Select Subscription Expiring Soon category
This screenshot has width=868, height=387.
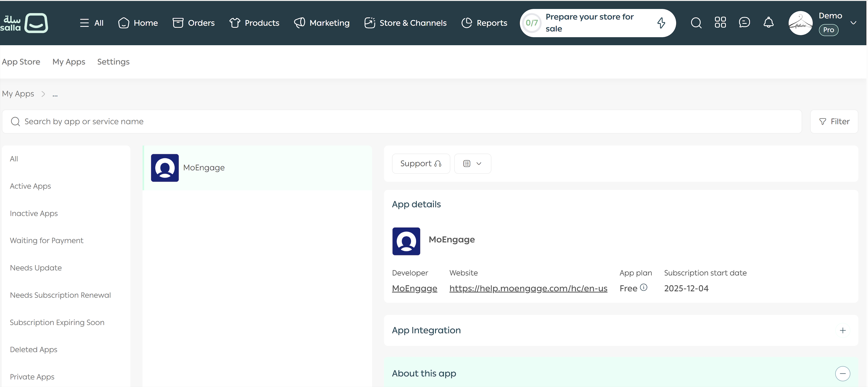click(x=57, y=322)
